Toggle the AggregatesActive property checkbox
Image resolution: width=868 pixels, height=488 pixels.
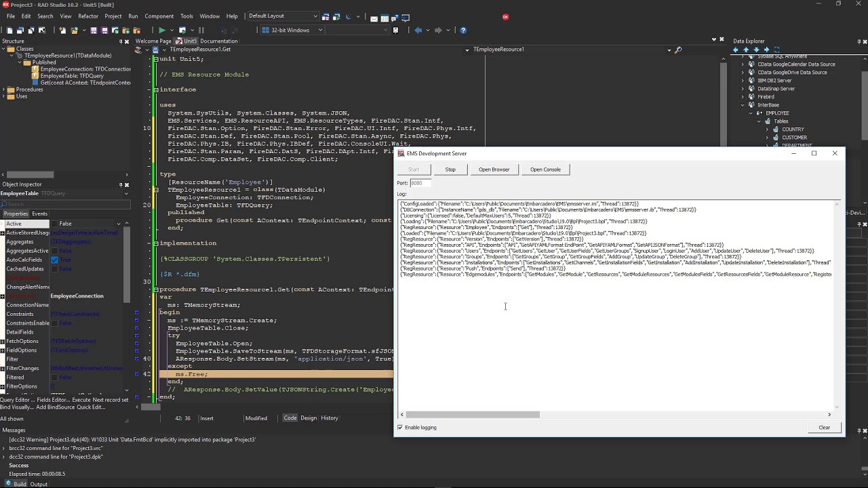[x=54, y=251]
